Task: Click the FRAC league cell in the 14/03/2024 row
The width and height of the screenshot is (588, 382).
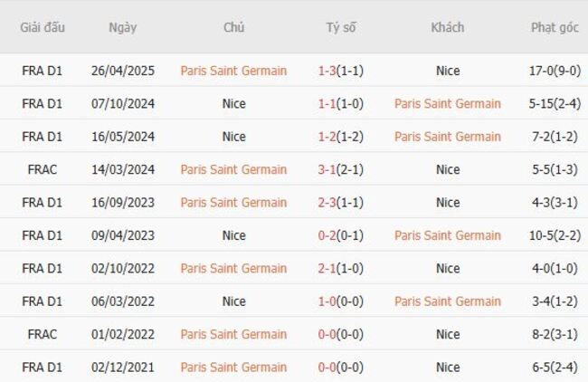Action: coord(43,169)
